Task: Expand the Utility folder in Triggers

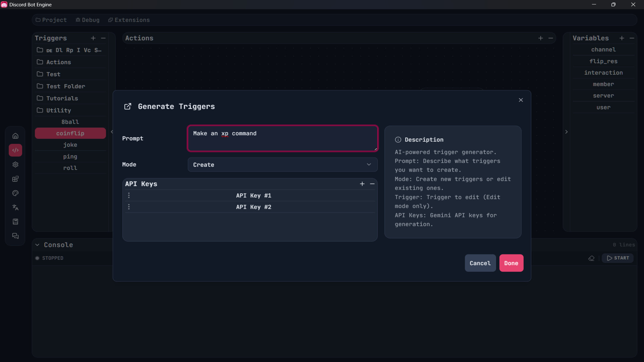Action: (58, 110)
